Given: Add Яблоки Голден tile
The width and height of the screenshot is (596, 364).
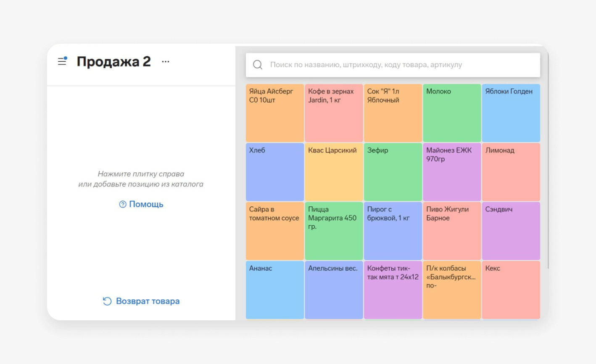Looking at the screenshot, I should 511,113.
